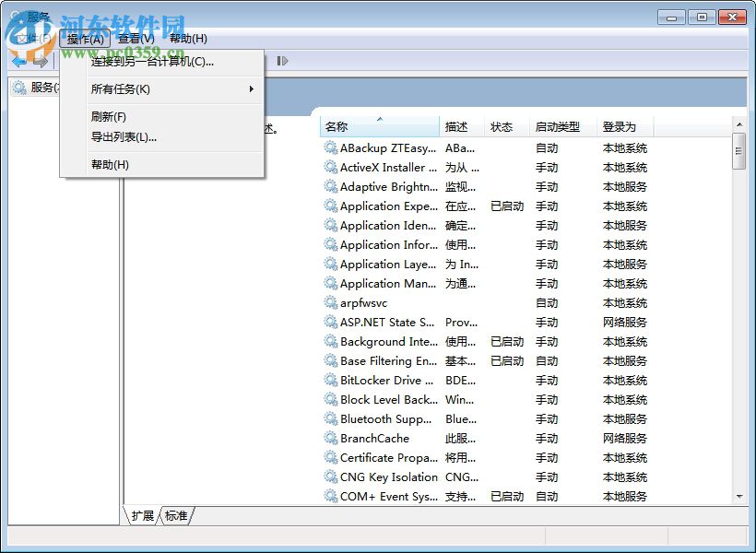Click the Adaptive Brightness service icon

(329, 187)
